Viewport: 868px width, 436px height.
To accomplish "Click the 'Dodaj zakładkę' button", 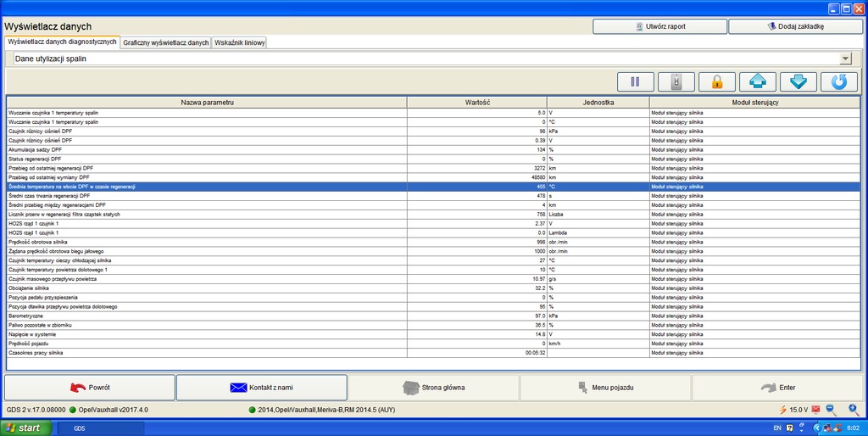I will 795,26.
